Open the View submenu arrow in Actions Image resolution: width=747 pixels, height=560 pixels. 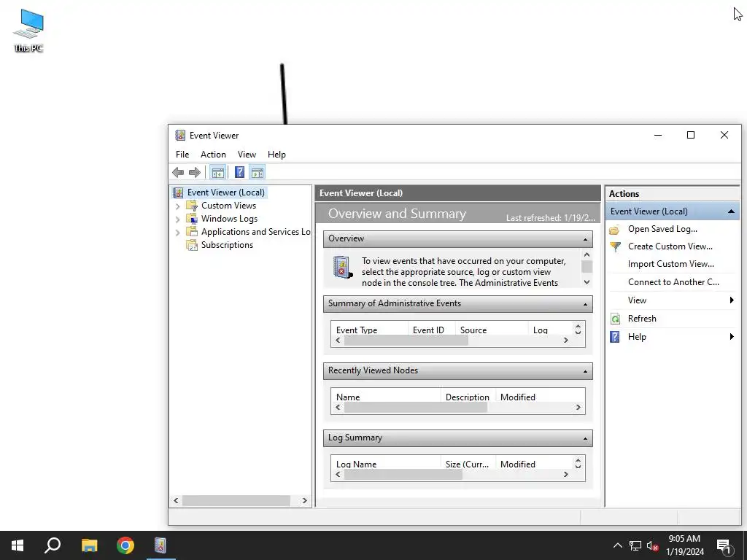click(x=732, y=300)
